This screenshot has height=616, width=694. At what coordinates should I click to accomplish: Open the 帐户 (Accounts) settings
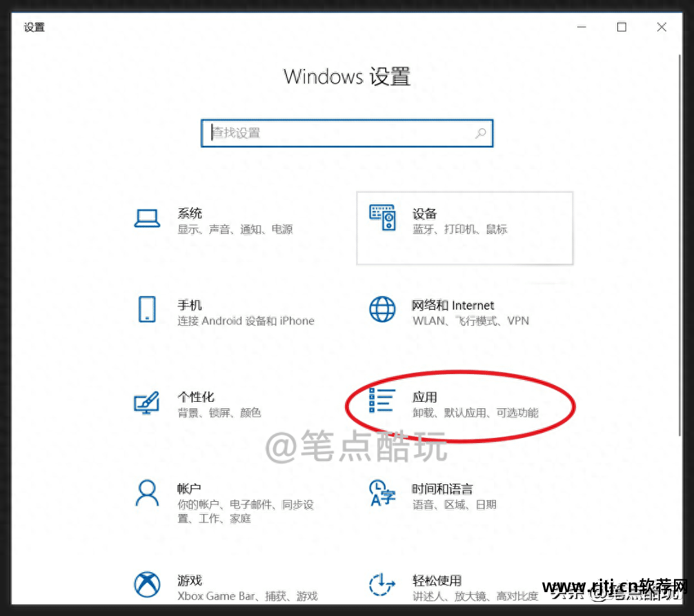point(189,489)
